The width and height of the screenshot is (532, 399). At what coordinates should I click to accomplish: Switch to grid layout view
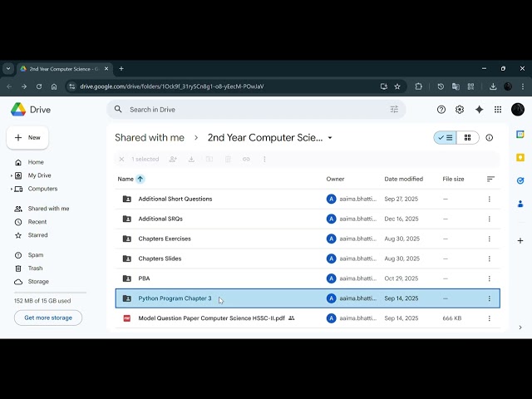467,138
